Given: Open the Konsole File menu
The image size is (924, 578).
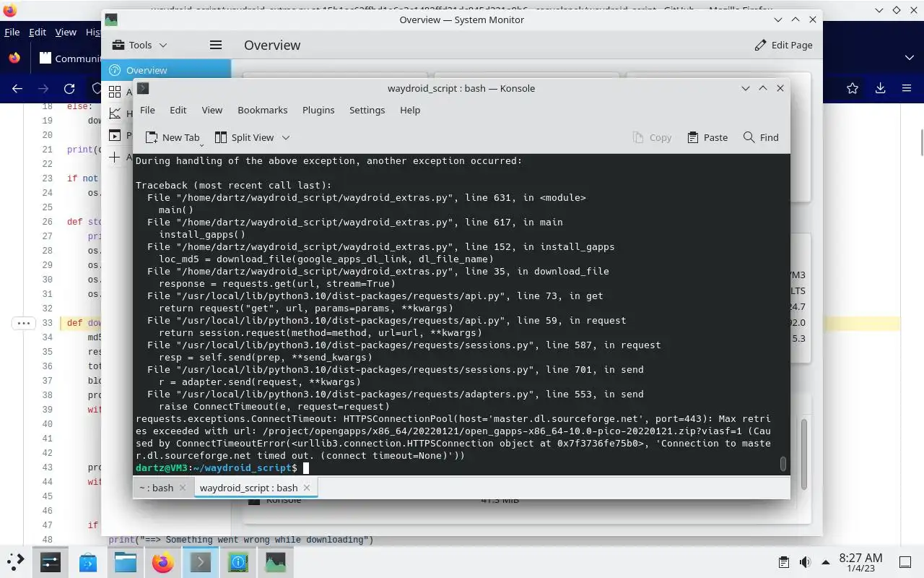Looking at the screenshot, I should 147,110.
